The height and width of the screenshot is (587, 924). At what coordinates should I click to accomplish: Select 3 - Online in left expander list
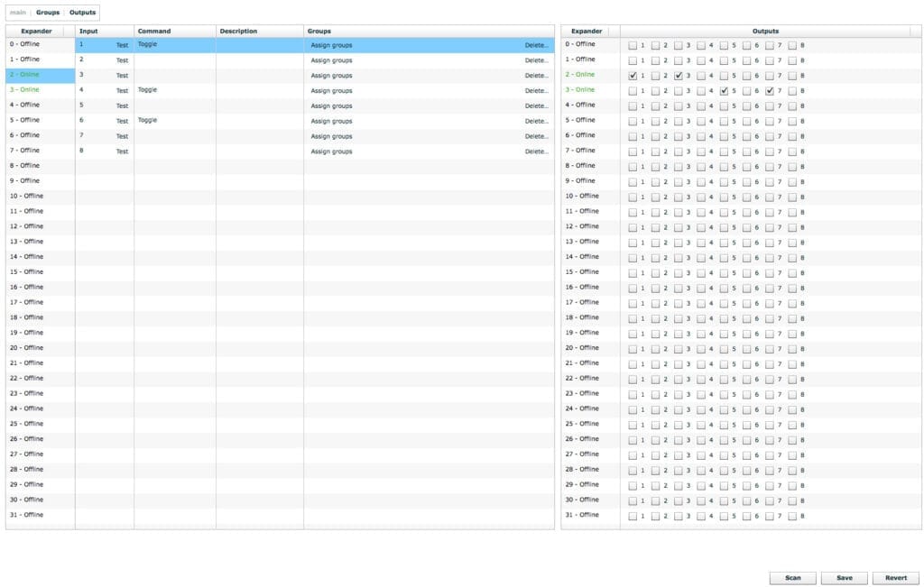25,90
